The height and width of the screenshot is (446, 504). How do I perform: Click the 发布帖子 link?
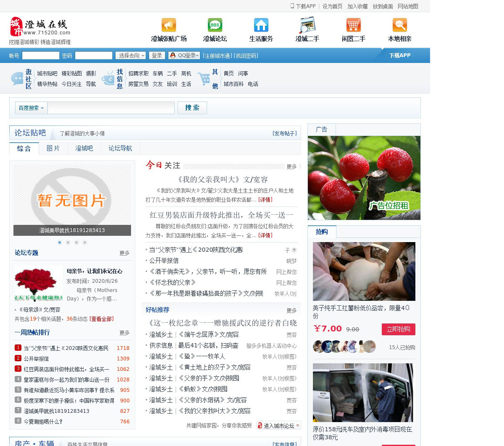tap(284, 133)
